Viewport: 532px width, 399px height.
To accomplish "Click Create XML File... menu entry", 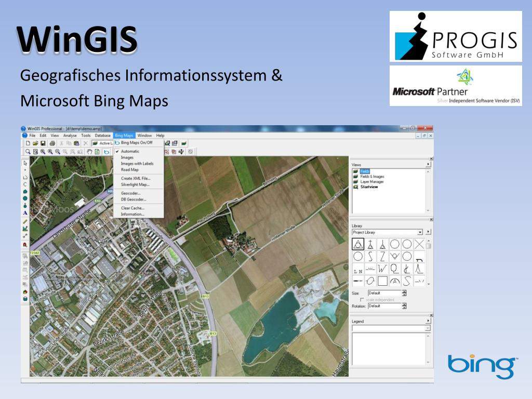I will [x=136, y=178].
